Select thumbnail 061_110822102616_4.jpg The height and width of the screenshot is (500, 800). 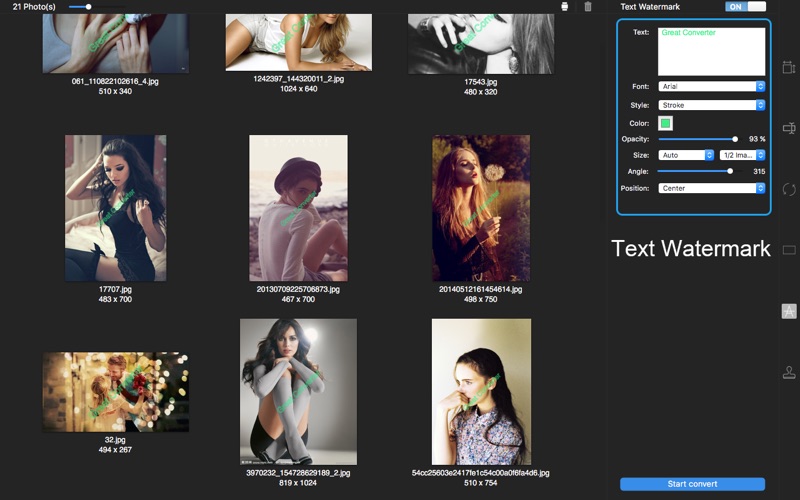point(115,43)
